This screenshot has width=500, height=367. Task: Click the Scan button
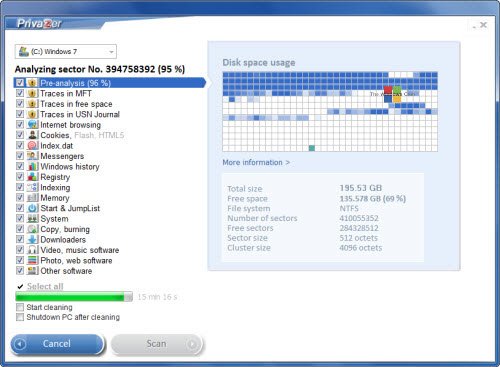point(156,344)
